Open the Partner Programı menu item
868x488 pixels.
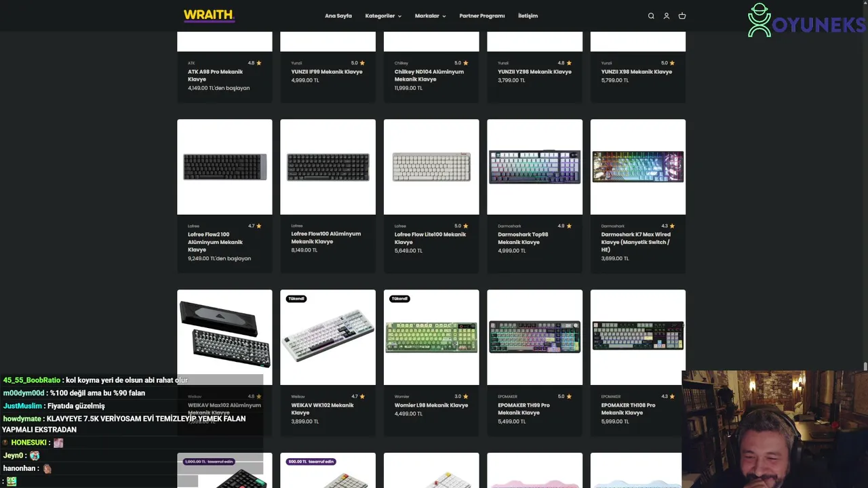[x=482, y=16]
